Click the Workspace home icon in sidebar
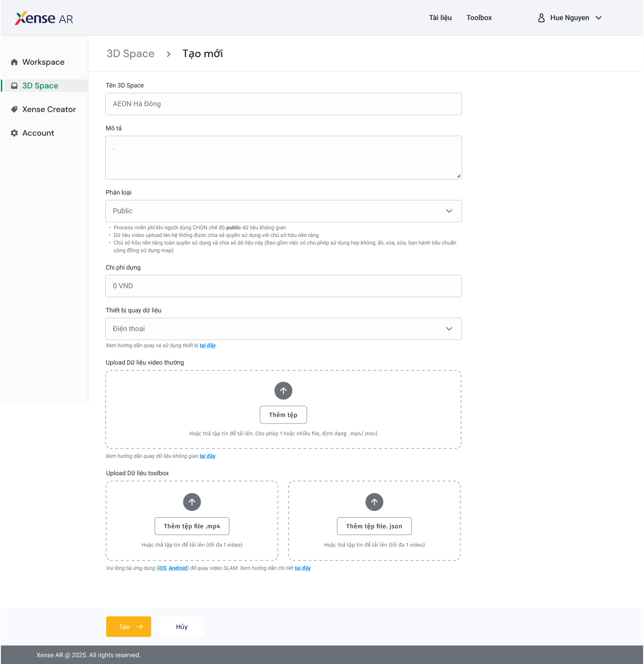Screen dimensions: 644x664 pyautogui.click(x=14, y=62)
